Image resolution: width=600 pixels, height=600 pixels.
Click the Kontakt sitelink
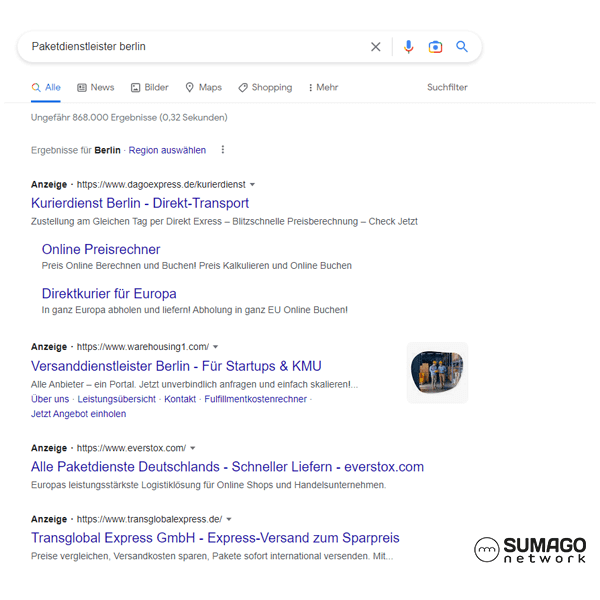click(180, 399)
